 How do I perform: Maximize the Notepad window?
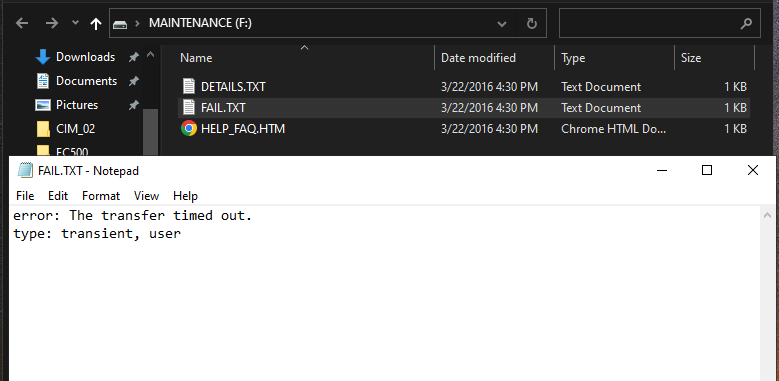tap(706, 170)
